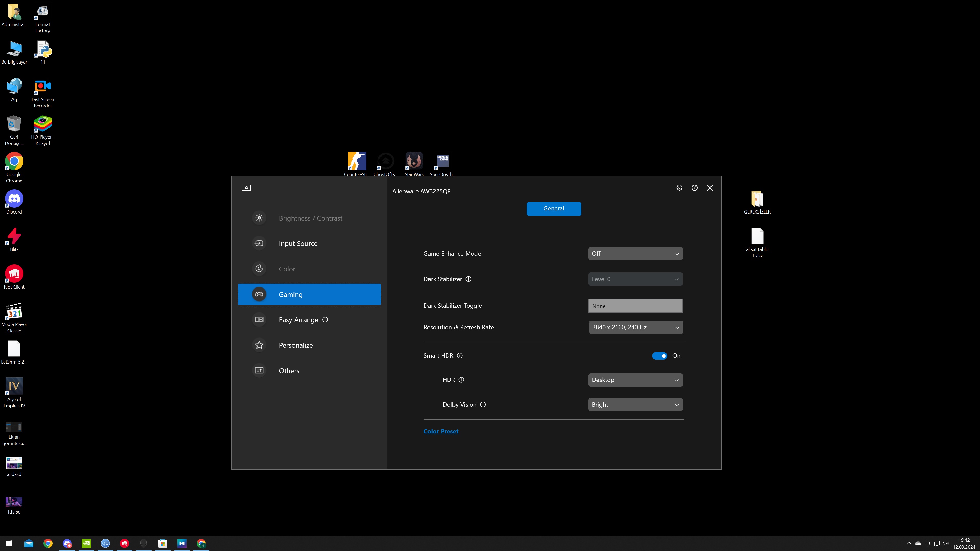
Task: Follow the Color Preset link
Action: tap(440, 431)
